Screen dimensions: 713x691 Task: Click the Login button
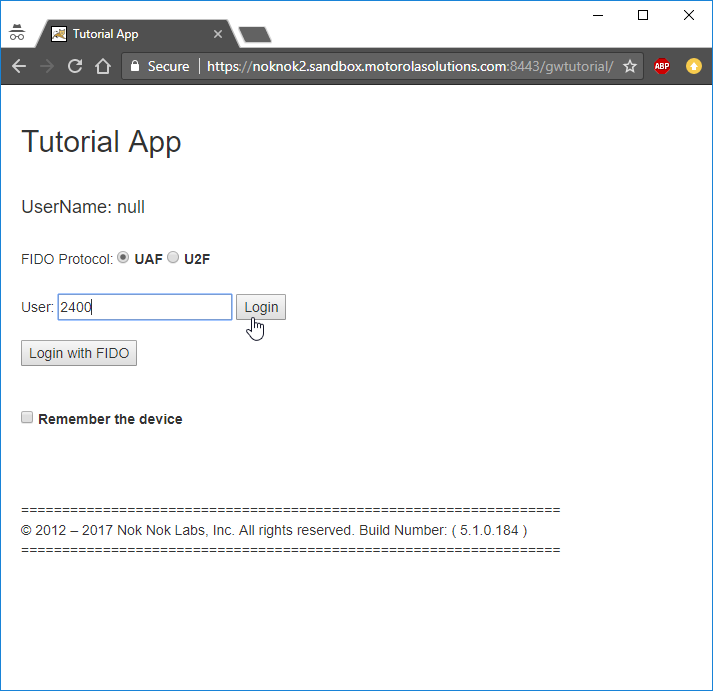pos(261,307)
